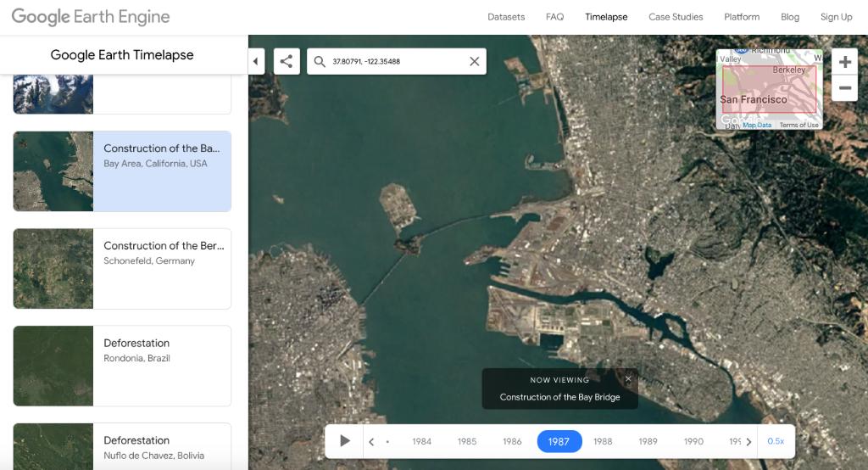Clear the coordinates search field

475,62
